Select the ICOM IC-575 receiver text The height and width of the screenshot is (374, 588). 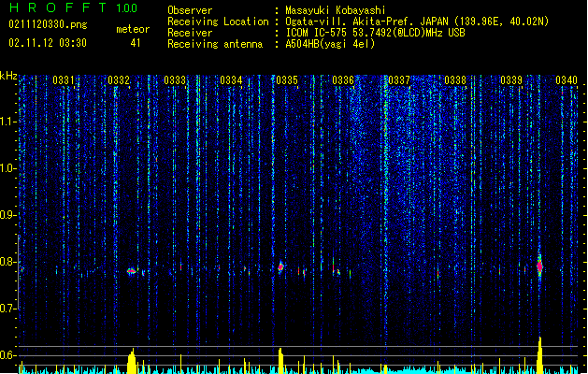tap(376, 33)
